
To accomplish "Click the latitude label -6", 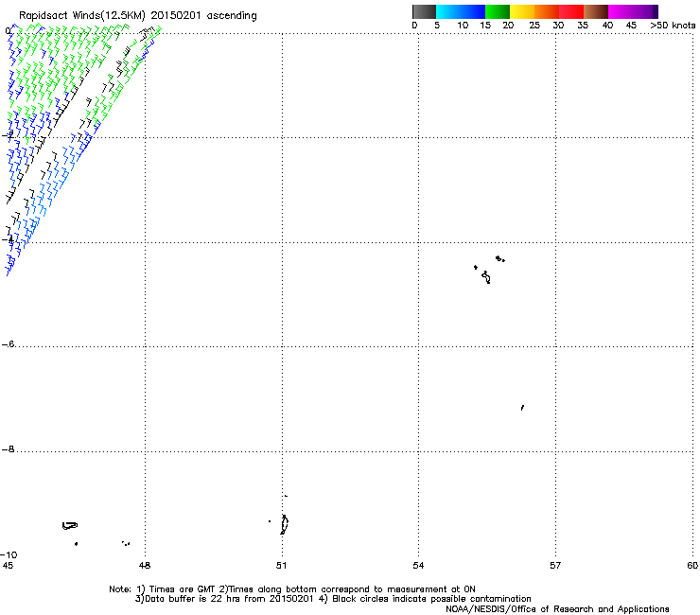I will tap(9, 343).
